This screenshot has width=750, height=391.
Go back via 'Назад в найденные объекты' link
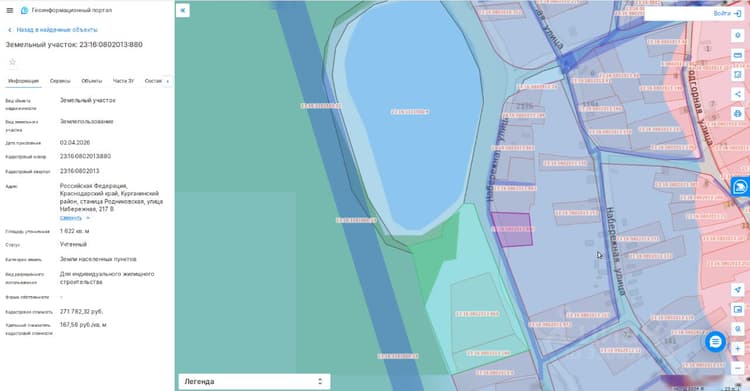tap(53, 30)
